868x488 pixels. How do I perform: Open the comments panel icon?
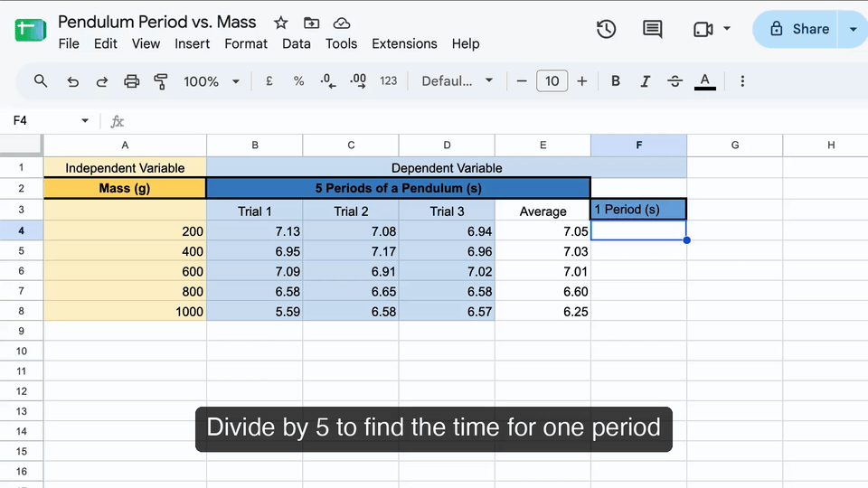coord(652,29)
